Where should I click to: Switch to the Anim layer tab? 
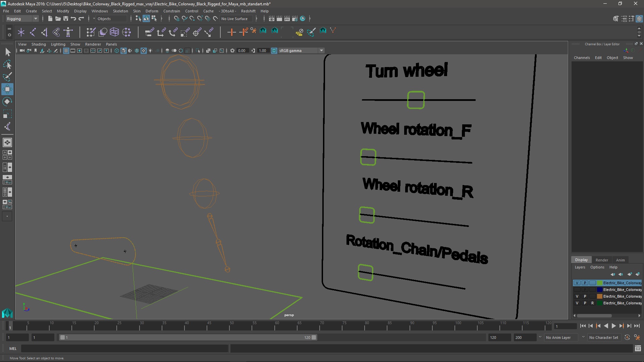pos(620,260)
